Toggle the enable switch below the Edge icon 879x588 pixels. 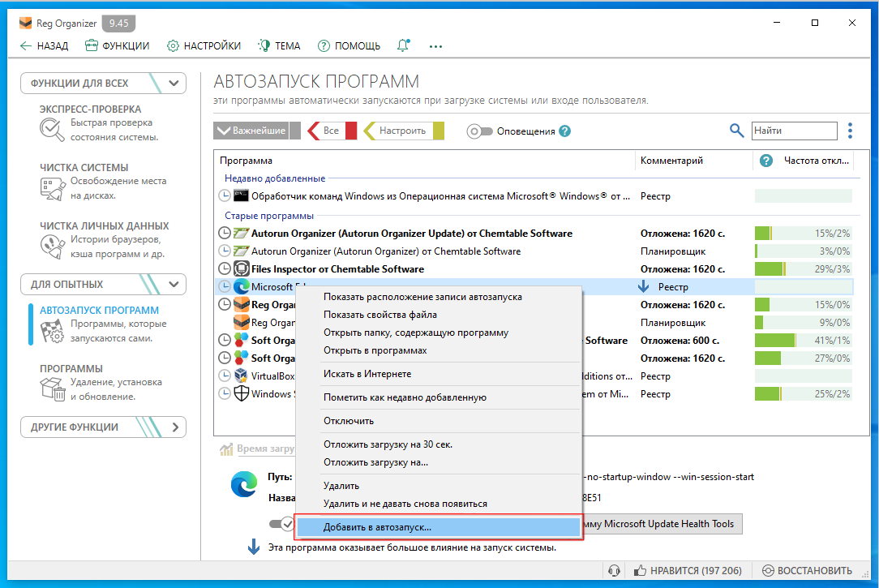coord(282,524)
